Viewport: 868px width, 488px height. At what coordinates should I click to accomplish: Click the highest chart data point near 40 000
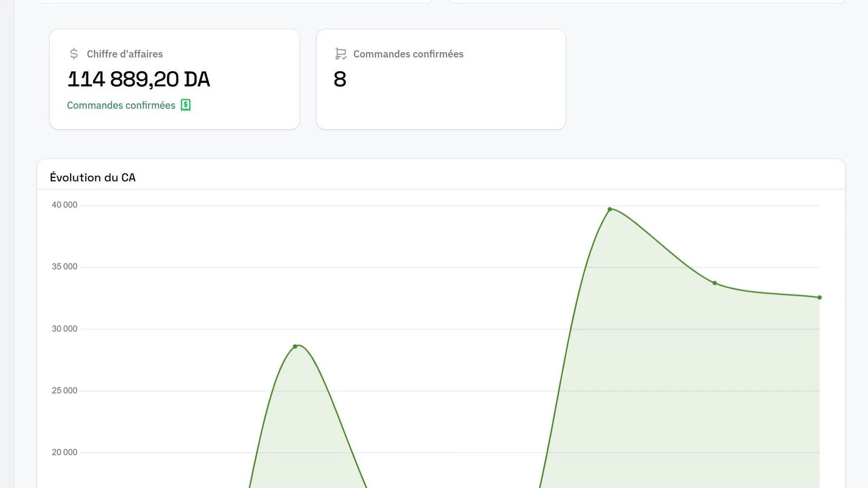[x=610, y=209]
